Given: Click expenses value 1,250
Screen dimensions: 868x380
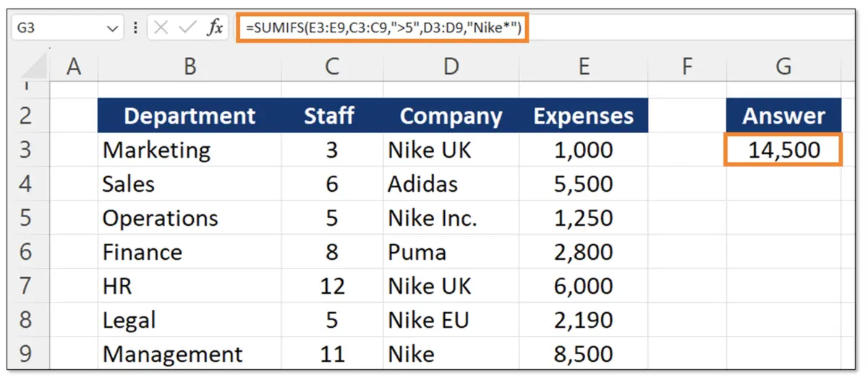Looking at the screenshot, I should tap(584, 218).
